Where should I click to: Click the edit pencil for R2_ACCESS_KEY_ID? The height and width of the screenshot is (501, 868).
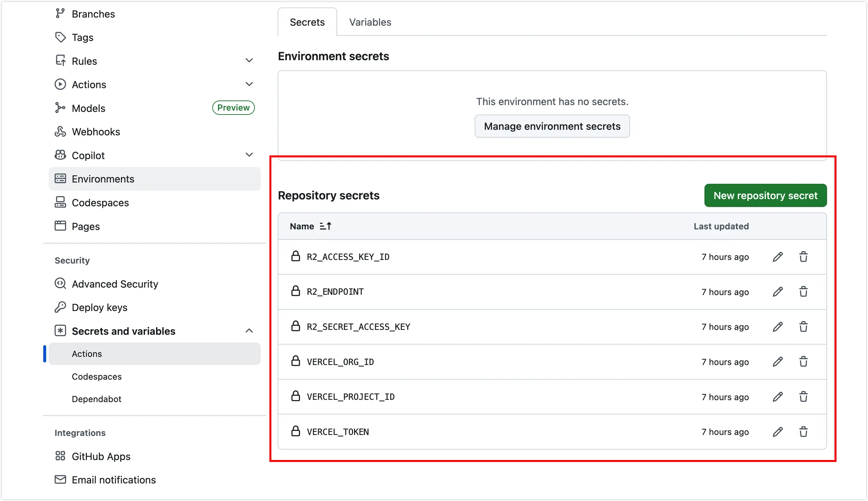click(x=778, y=257)
